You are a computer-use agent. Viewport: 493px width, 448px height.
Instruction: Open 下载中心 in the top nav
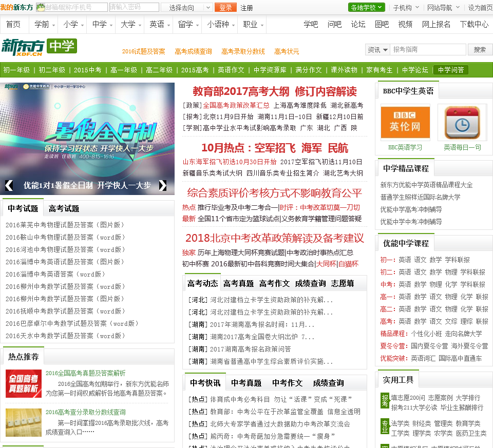click(x=474, y=24)
